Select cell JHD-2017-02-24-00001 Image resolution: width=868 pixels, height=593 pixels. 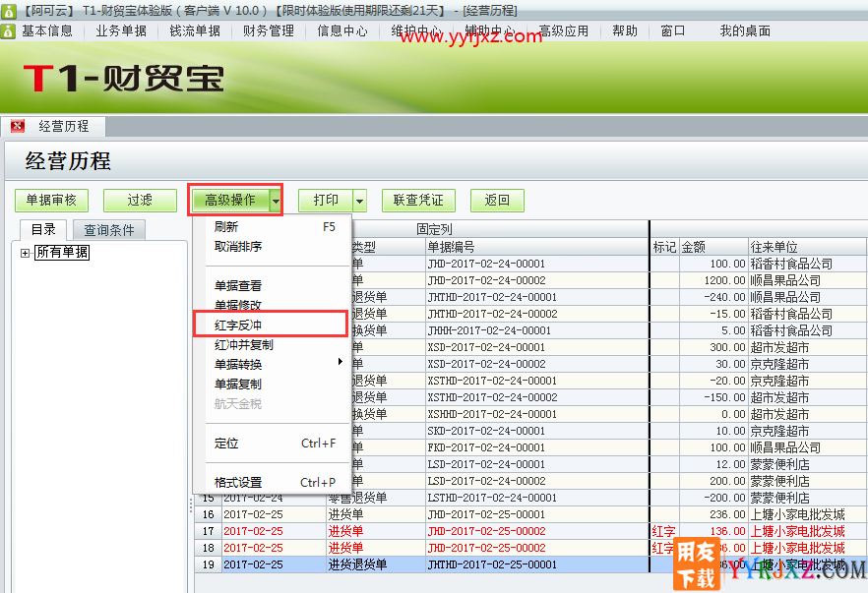537,264
